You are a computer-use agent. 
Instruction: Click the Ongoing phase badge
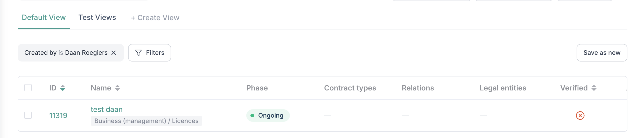(x=268, y=116)
